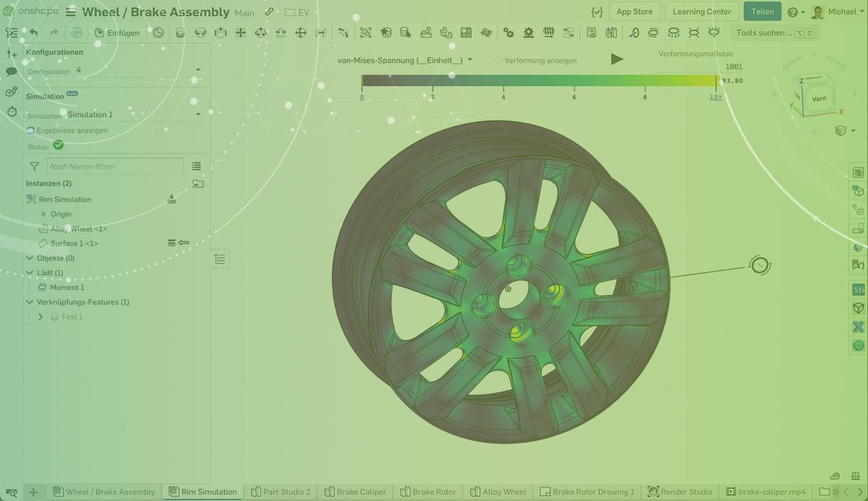868x501 pixels.
Task: Run the simulation with the play button
Action: pyautogui.click(x=616, y=59)
